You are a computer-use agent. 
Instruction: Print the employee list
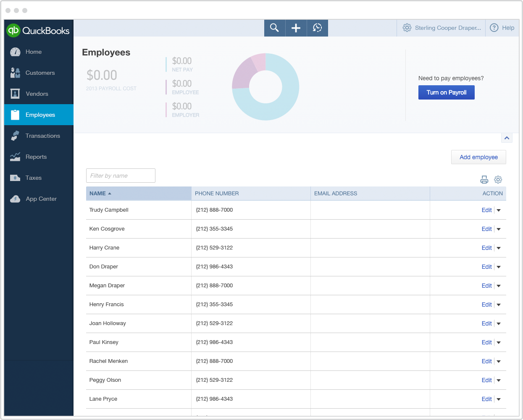[x=484, y=180]
